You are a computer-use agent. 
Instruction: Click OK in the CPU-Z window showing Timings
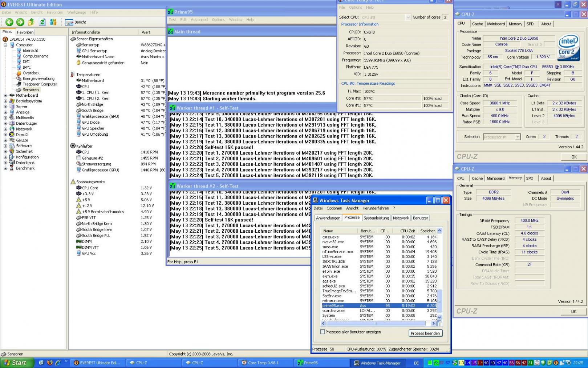[x=573, y=312]
